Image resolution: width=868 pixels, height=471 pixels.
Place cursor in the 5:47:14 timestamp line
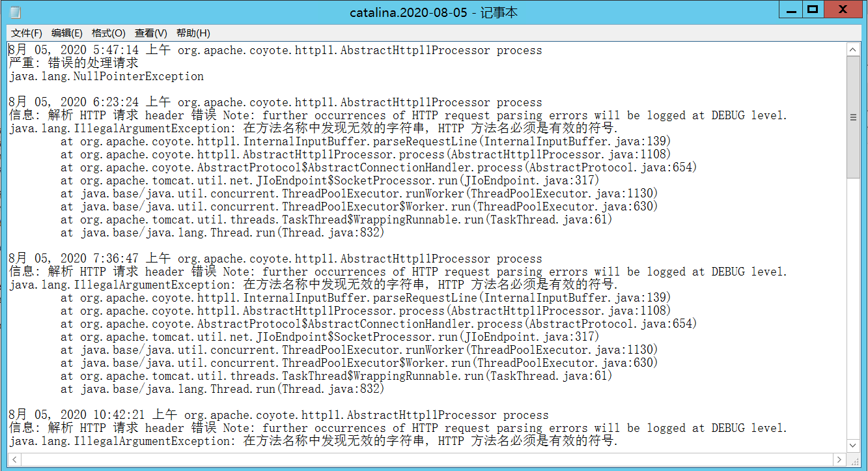[98, 50]
